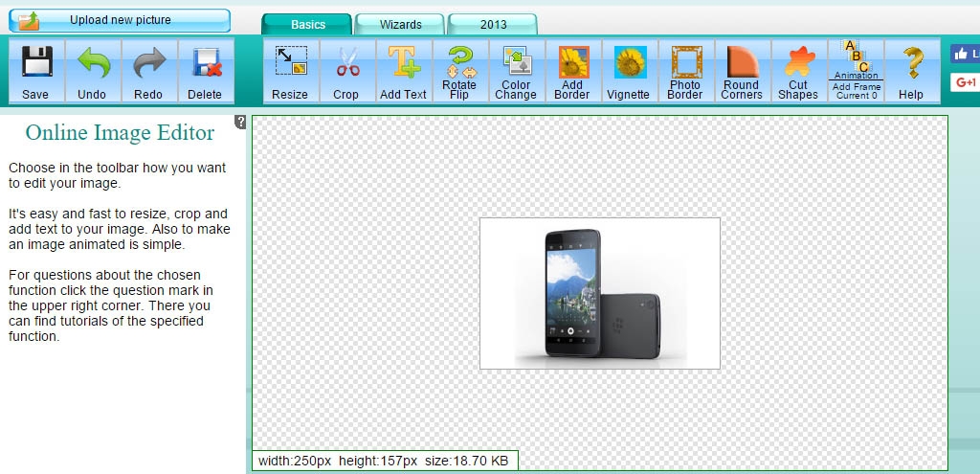Image resolution: width=980 pixels, height=474 pixels.
Task: Open the Photo Border tool
Action: 685,71
